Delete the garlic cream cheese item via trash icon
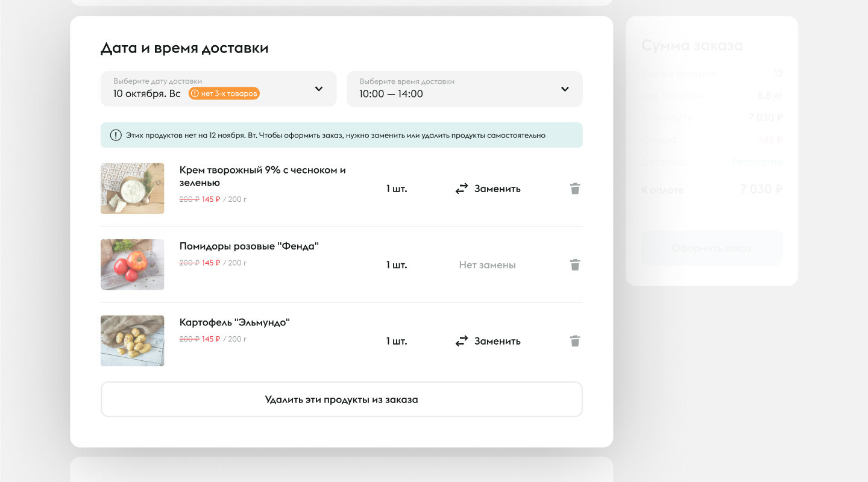 tap(575, 189)
